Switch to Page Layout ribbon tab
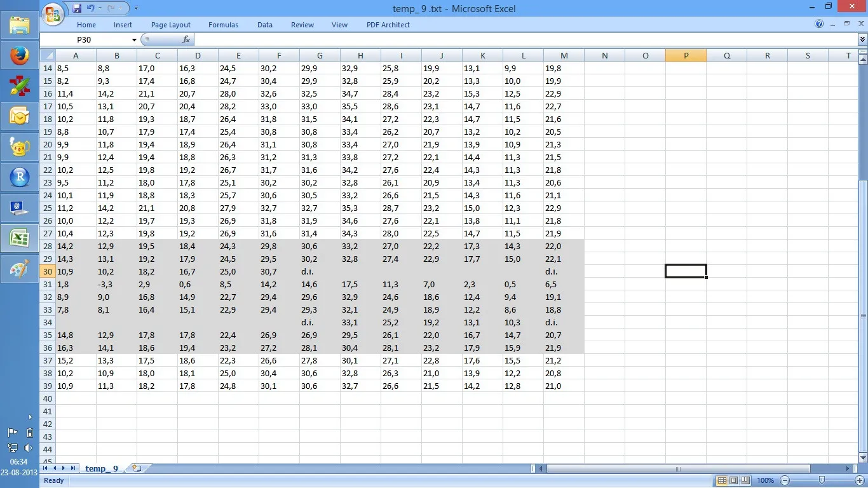This screenshot has width=868, height=488. (x=171, y=25)
